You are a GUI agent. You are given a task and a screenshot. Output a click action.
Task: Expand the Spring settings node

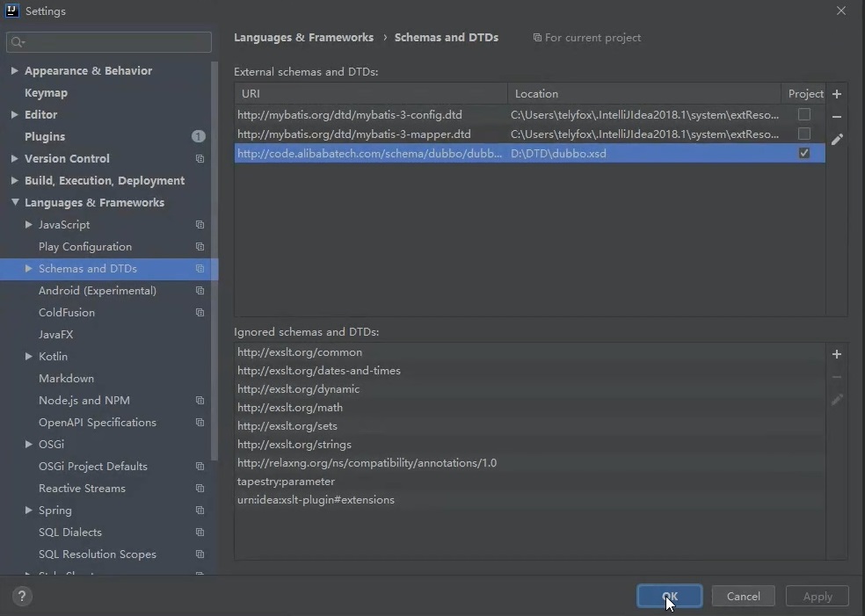click(26, 510)
